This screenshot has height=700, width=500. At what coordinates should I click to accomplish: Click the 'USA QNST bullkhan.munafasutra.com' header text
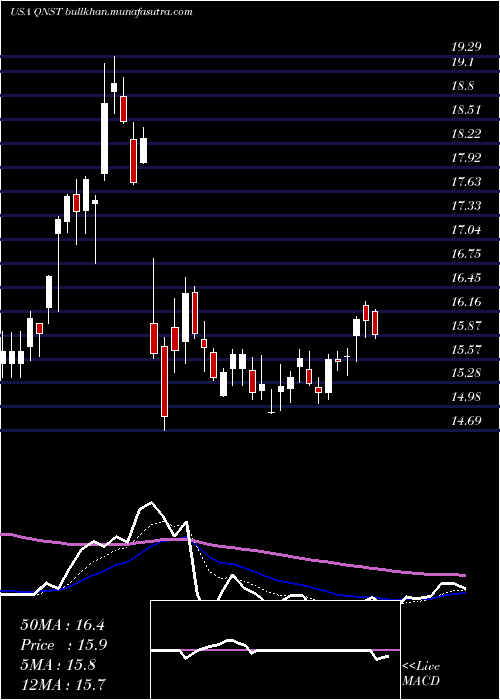[101, 12]
